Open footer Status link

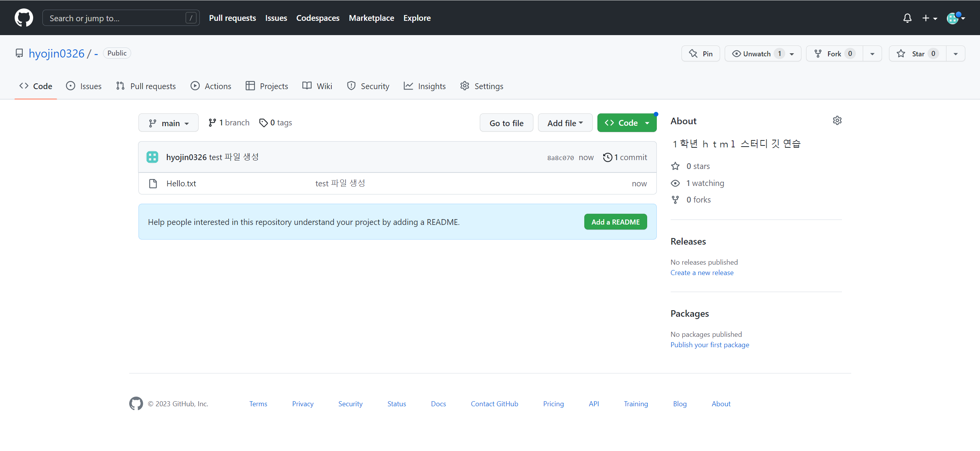point(396,404)
